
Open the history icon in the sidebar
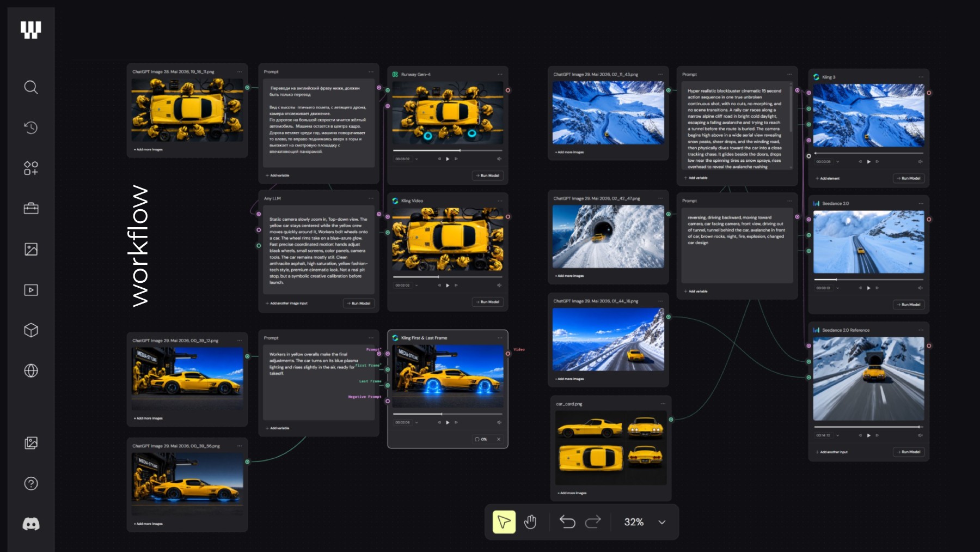[31, 128]
